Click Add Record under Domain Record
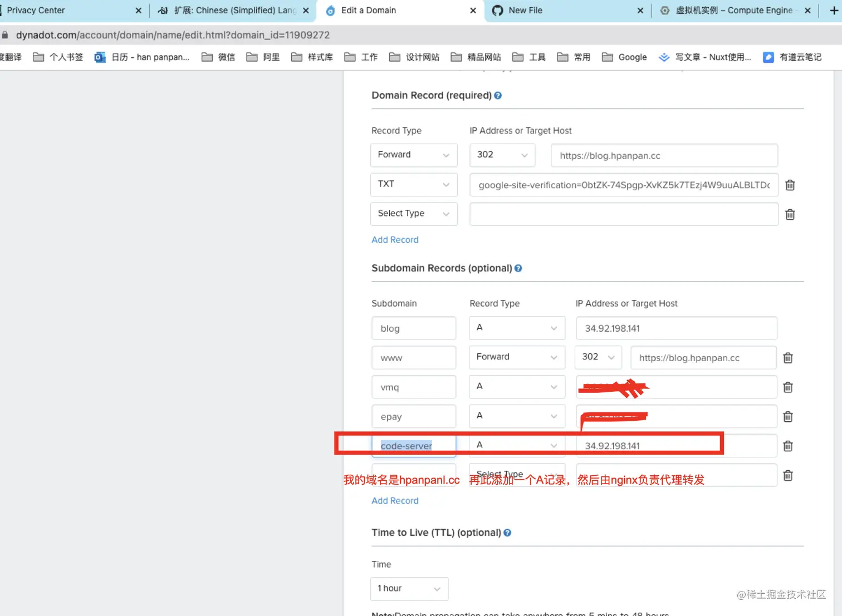Image resolution: width=842 pixels, height=616 pixels. point(395,240)
